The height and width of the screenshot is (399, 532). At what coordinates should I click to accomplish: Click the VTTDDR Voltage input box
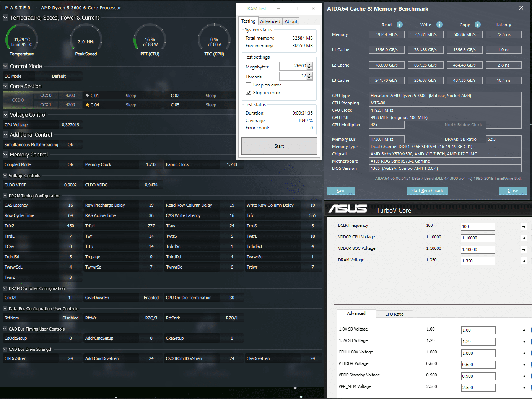pos(478,365)
